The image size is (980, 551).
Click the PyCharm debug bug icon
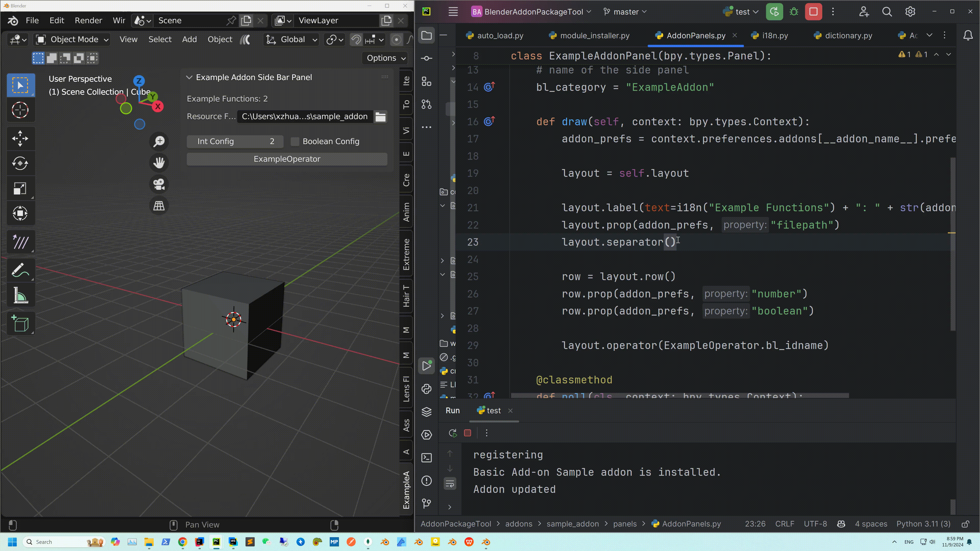[x=794, y=12]
